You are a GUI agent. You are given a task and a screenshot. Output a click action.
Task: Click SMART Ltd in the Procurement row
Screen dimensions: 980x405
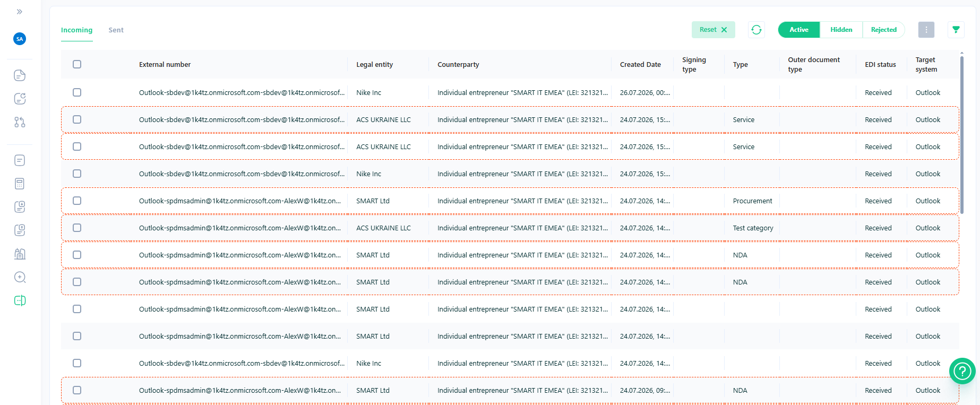point(373,201)
